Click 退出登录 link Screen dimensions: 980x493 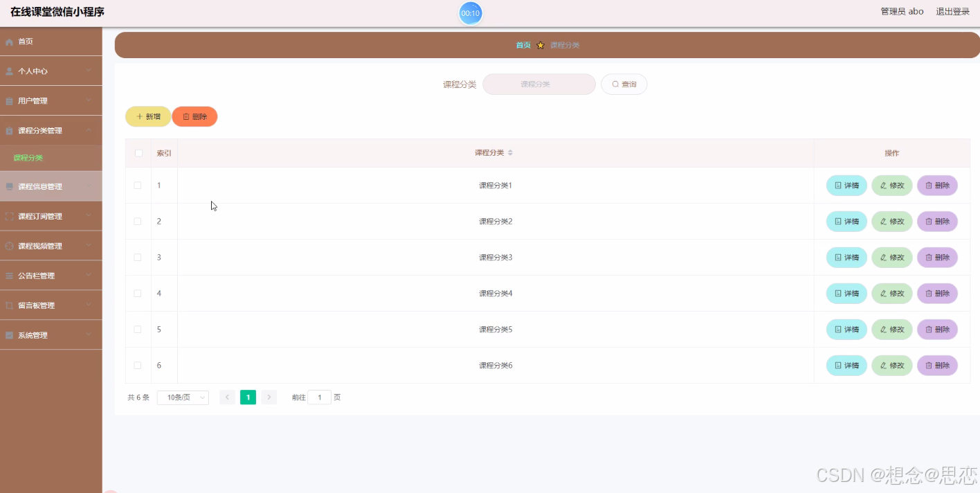click(953, 12)
